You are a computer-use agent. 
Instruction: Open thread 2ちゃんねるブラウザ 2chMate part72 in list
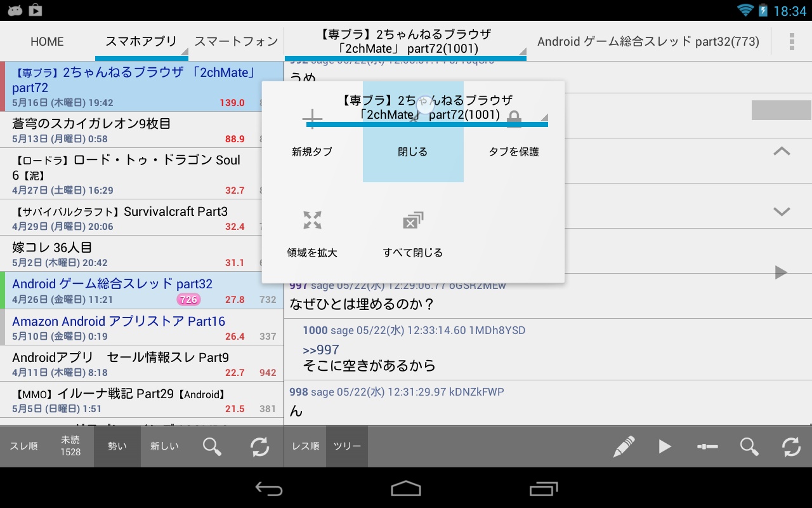click(141, 86)
